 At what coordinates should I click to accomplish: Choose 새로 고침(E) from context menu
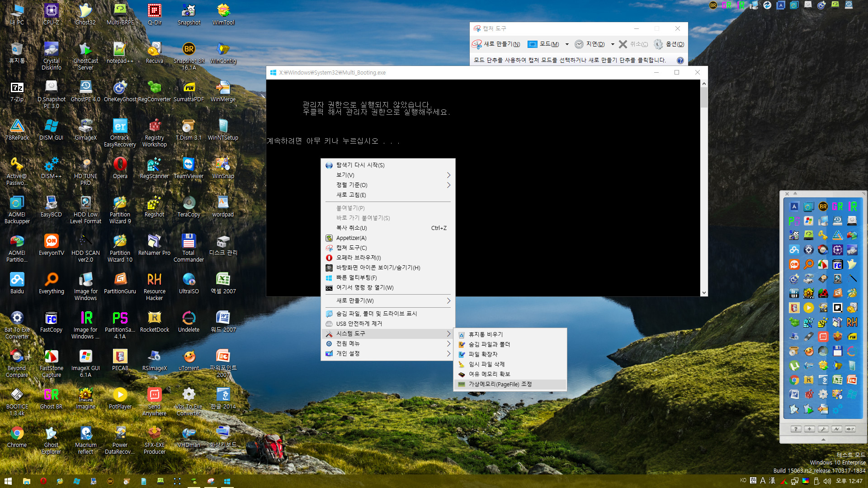tap(388, 195)
